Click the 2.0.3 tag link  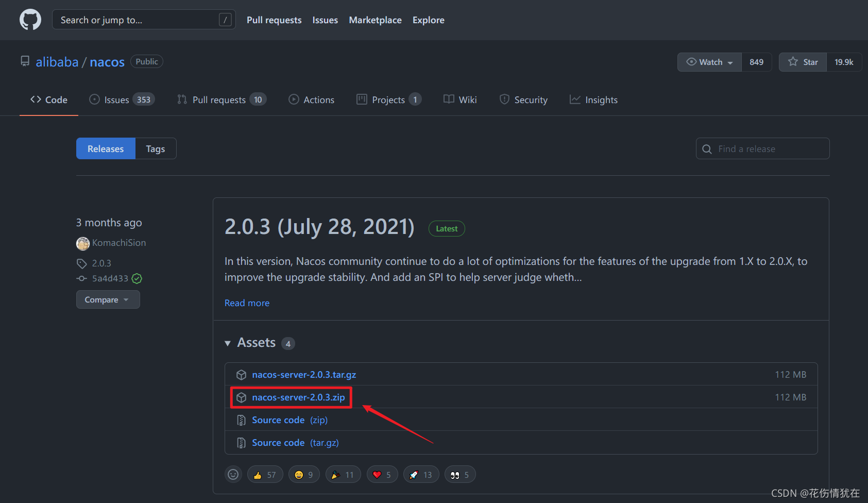click(x=101, y=263)
